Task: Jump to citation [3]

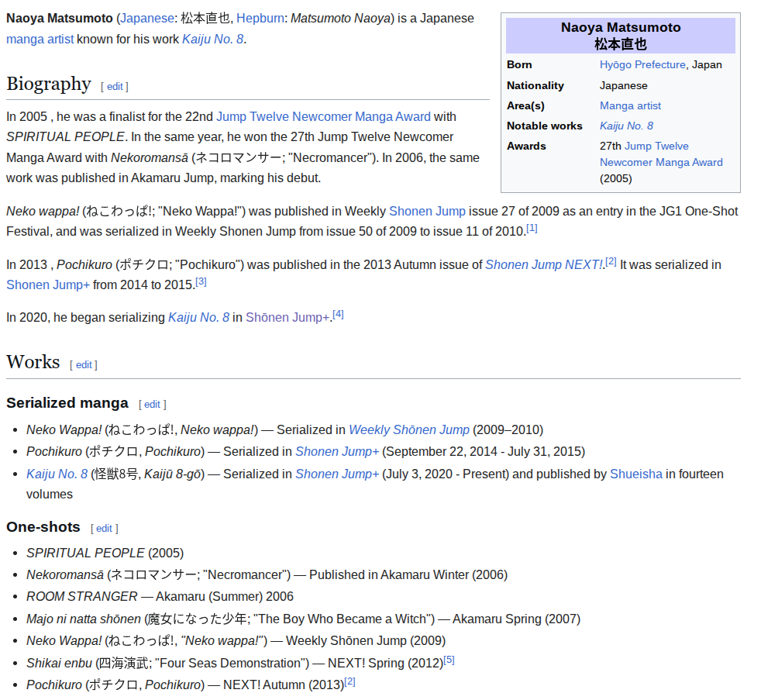Action: [201, 282]
